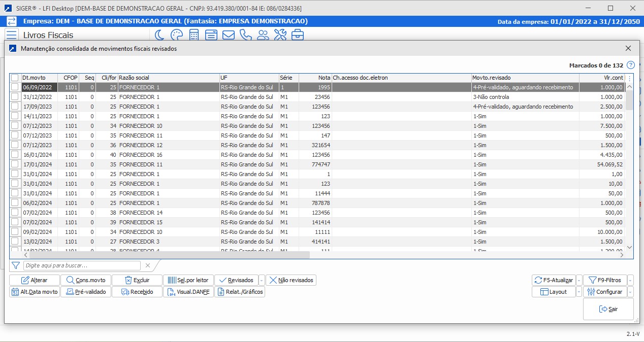Tick the select-all checkbox in grid header
This screenshot has width=644, height=342.
tap(15, 78)
